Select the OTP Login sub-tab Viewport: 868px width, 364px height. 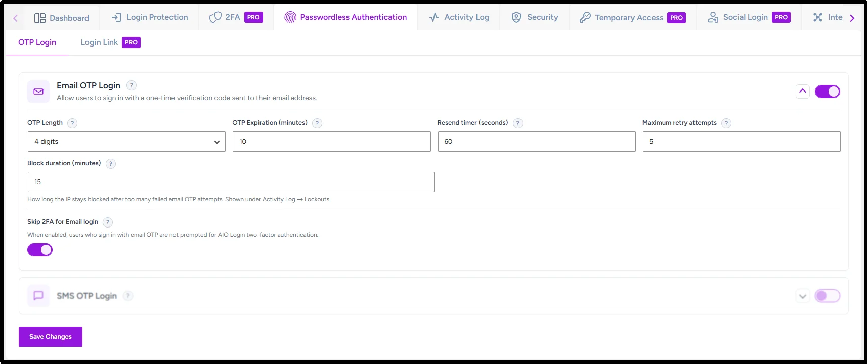click(x=37, y=42)
